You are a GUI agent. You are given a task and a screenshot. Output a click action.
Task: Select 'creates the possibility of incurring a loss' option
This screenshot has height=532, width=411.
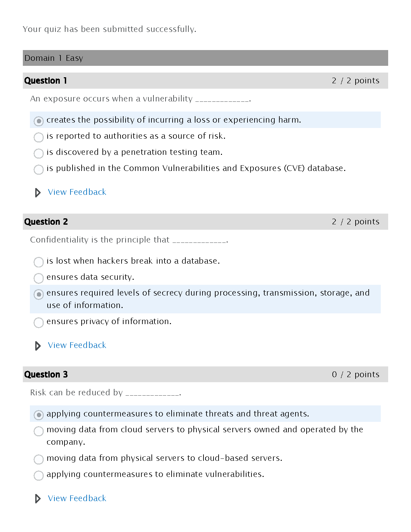click(39, 121)
